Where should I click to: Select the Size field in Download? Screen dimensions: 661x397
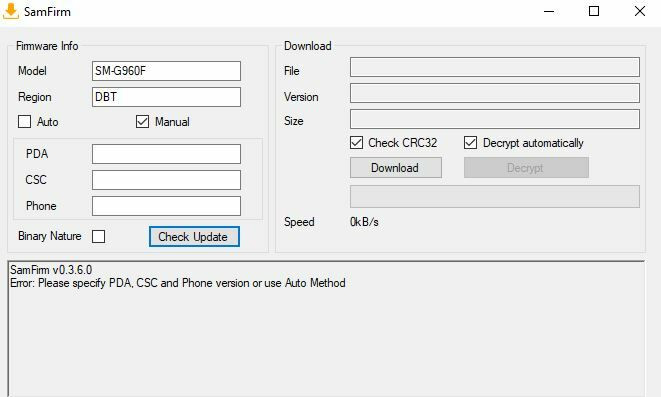point(494,119)
